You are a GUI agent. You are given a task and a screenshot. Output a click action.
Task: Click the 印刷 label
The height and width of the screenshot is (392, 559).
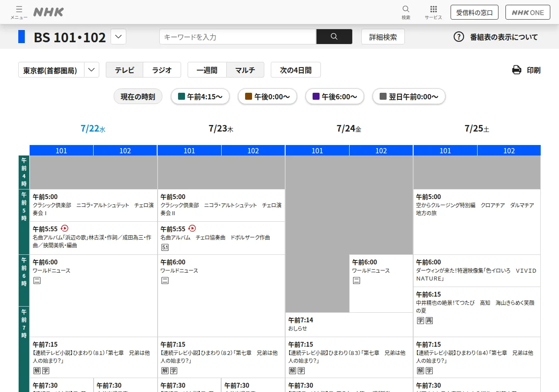(534, 70)
